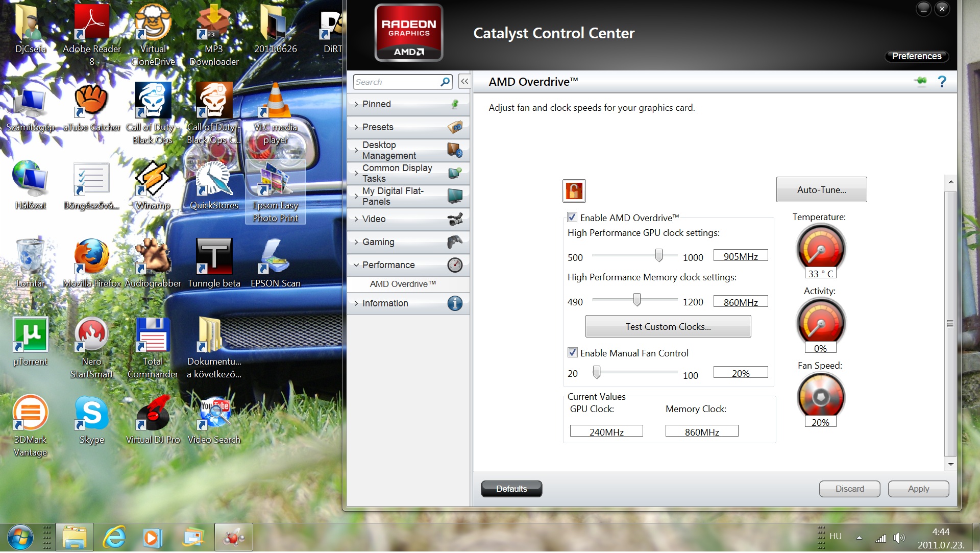
Task: Expand the Desktop Management section
Action: pos(408,150)
